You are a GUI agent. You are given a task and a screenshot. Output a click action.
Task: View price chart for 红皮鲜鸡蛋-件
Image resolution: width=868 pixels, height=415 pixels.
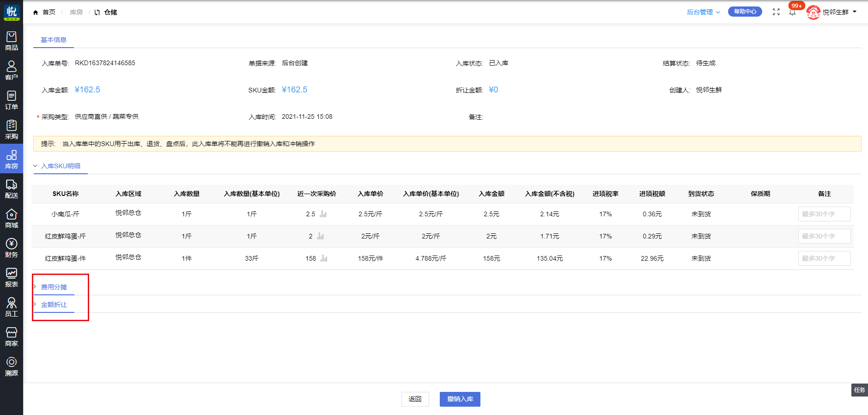click(324, 258)
